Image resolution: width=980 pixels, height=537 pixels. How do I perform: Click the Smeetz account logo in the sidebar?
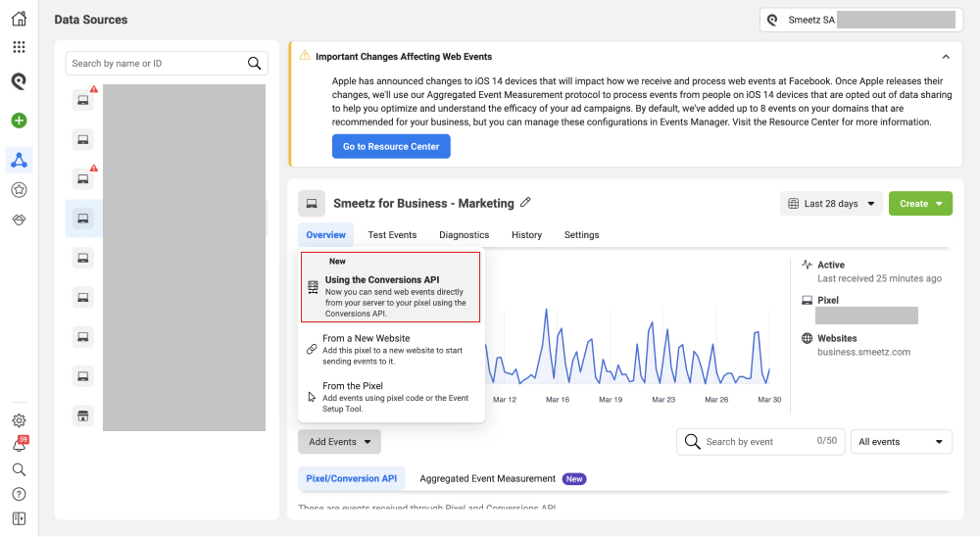tap(19, 81)
